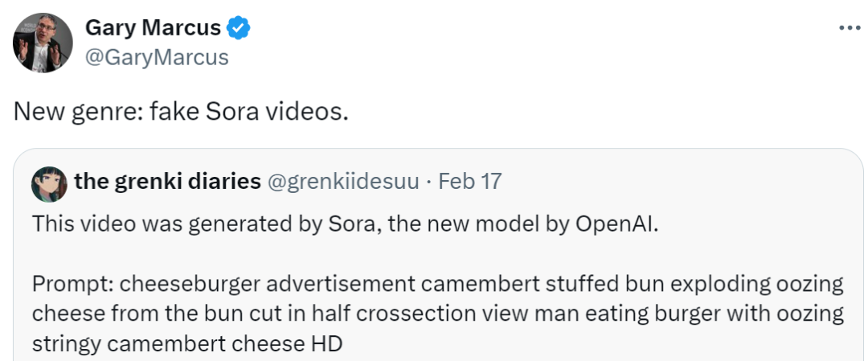Click the Feb 17 timestamp
The height and width of the screenshot is (361, 868).
tap(470, 182)
